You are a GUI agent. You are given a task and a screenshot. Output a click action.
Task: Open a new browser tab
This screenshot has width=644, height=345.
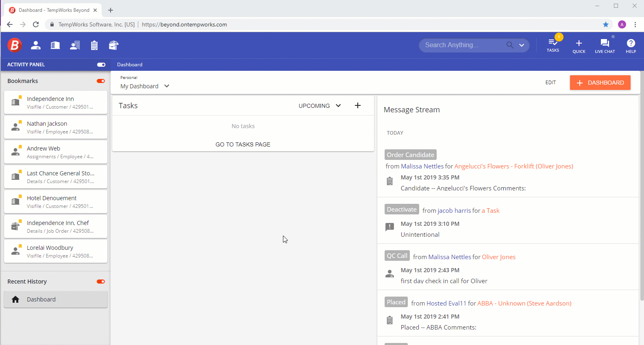[111, 10]
